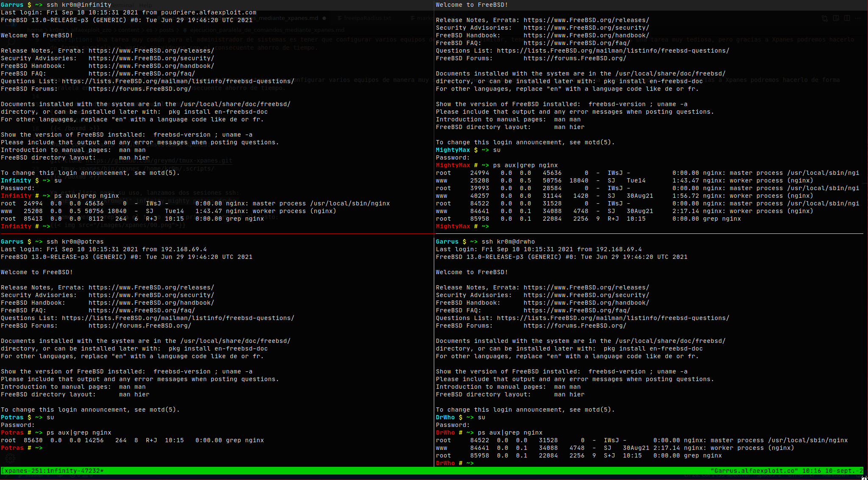Click the faint more actions ellipsis top-right
Viewport: 868px width, 480px height.
point(858,18)
